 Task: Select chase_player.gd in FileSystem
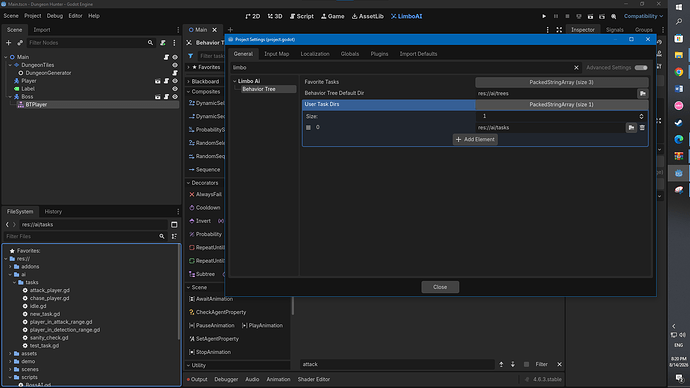[50, 298]
